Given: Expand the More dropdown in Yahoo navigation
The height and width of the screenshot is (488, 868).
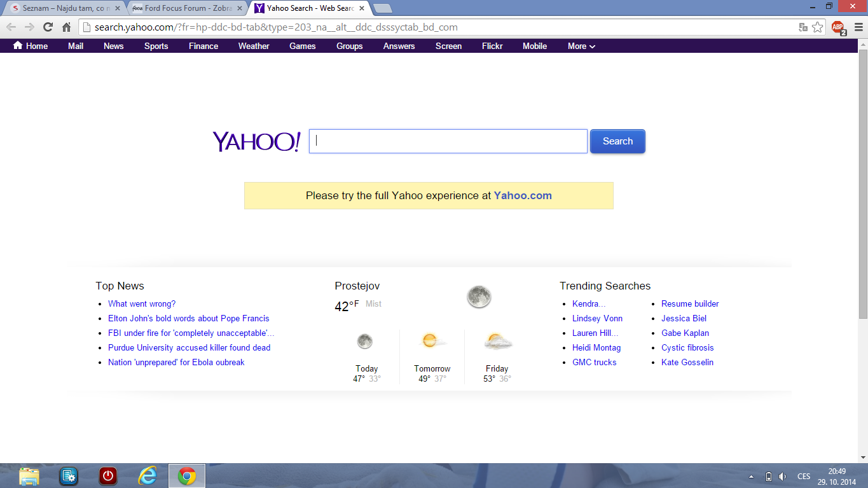Looking at the screenshot, I should click(581, 46).
